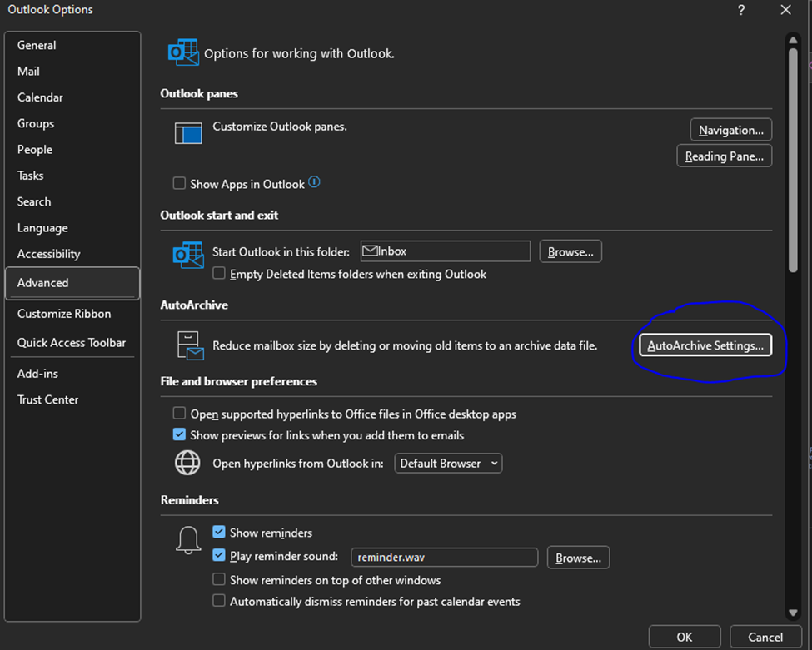Click the Reading Pane button
Viewport: 812px width, 650px height.
(x=724, y=155)
